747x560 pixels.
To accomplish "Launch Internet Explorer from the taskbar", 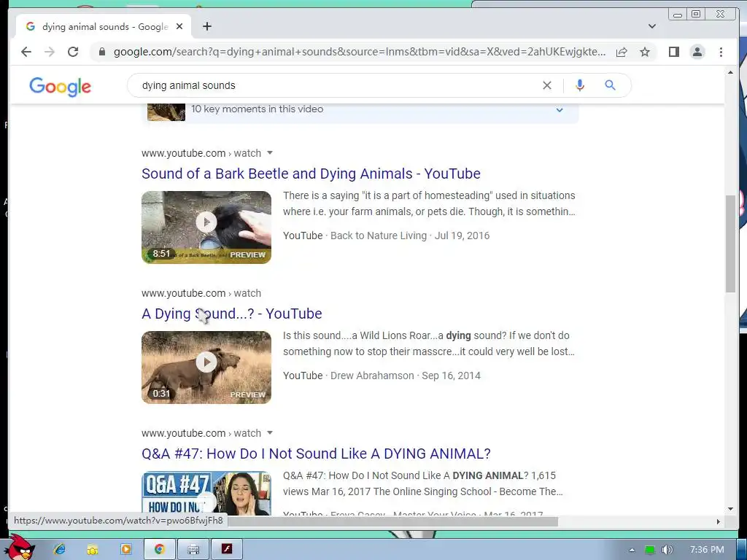I will 60,550.
